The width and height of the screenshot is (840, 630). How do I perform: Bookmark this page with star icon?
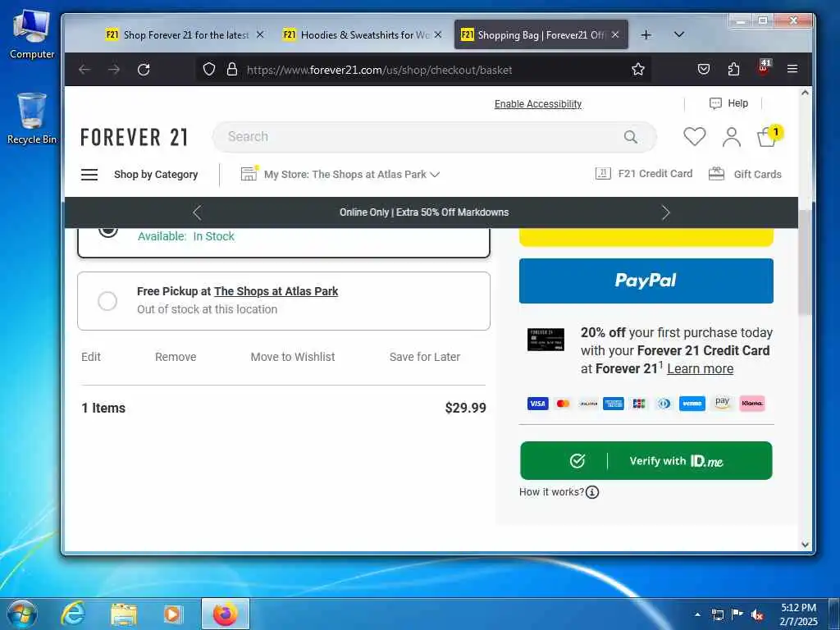tap(637, 70)
